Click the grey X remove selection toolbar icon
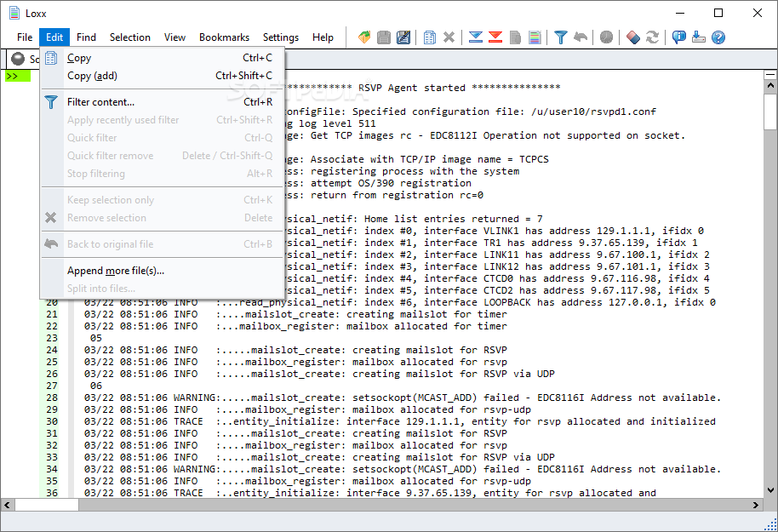 [x=449, y=37]
